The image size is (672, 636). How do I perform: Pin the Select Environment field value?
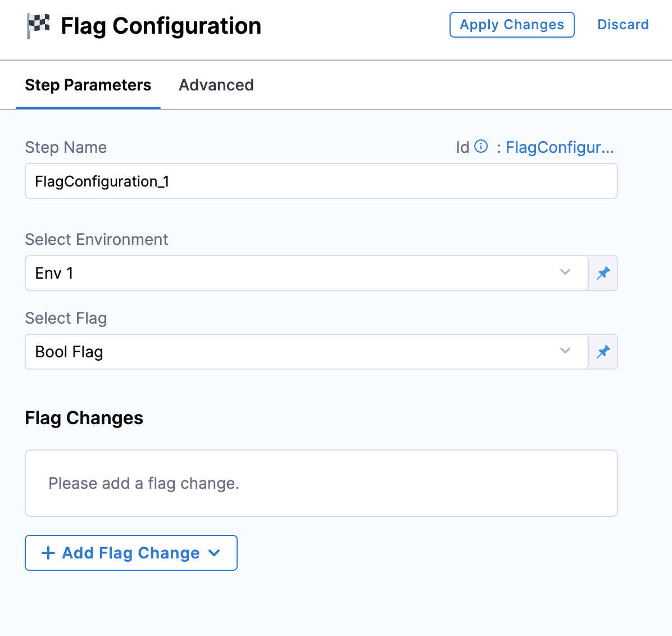[603, 273]
